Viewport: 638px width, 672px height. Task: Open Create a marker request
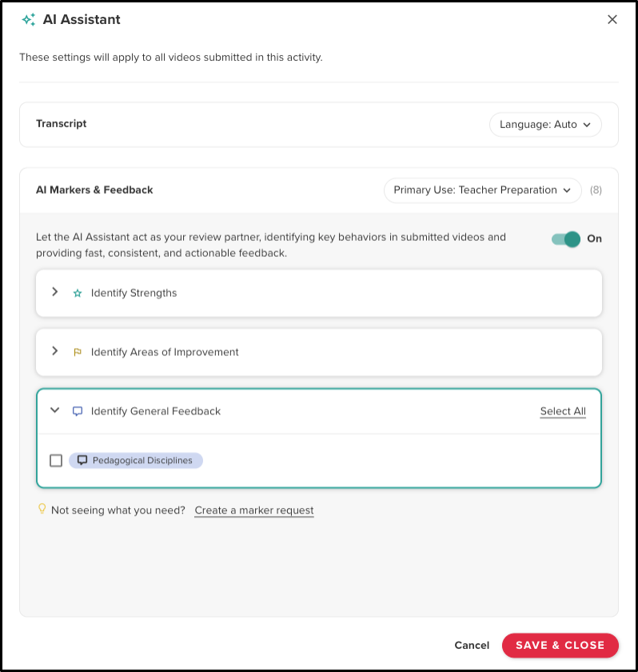(x=253, y=510)
